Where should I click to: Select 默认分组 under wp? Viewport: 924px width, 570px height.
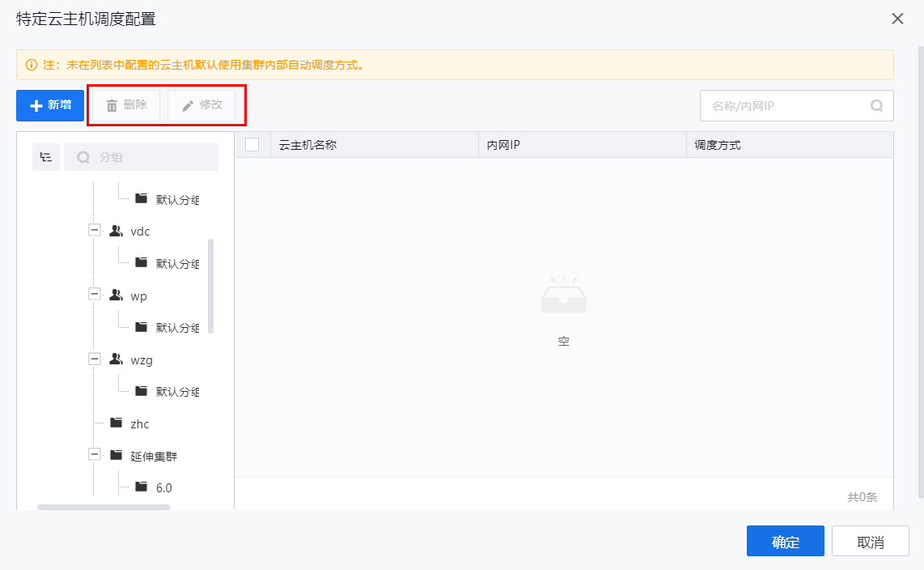[177, 328]
